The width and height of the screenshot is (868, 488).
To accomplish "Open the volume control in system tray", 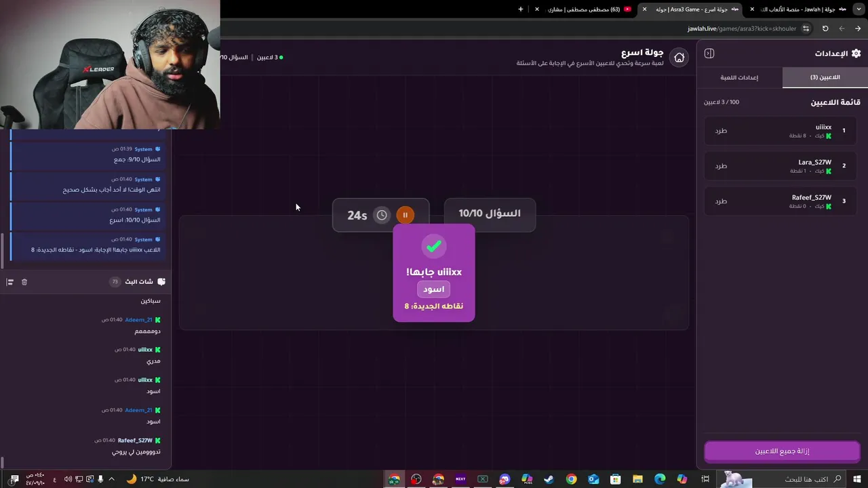I will pyautogui.click(x=68, y=479).
